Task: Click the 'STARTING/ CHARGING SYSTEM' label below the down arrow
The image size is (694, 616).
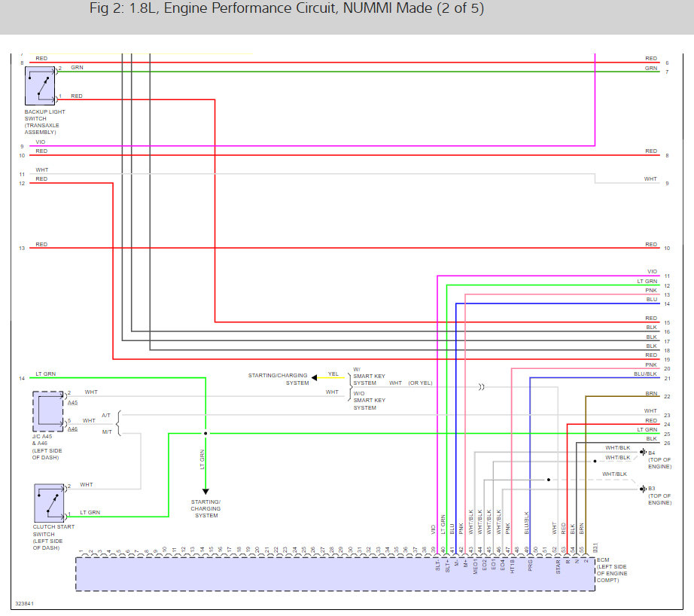Action: tap(205, 508)
